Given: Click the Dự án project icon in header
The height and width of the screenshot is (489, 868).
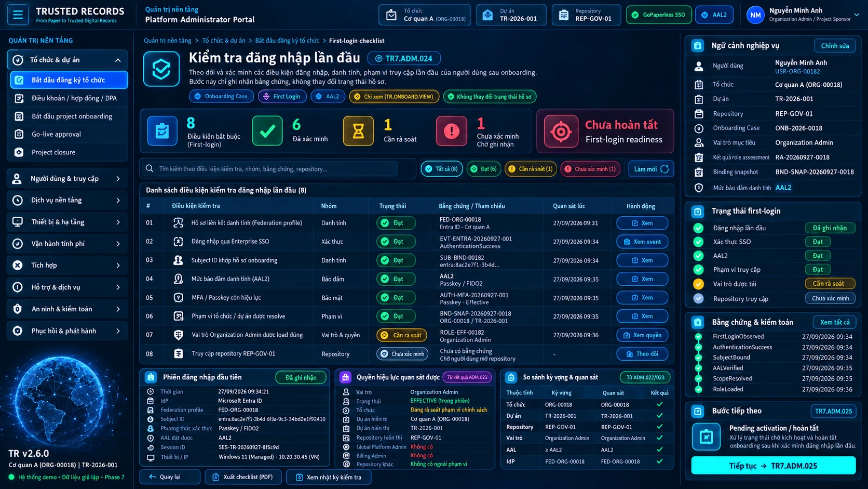Looking at the screenshot, I should 487,15.
